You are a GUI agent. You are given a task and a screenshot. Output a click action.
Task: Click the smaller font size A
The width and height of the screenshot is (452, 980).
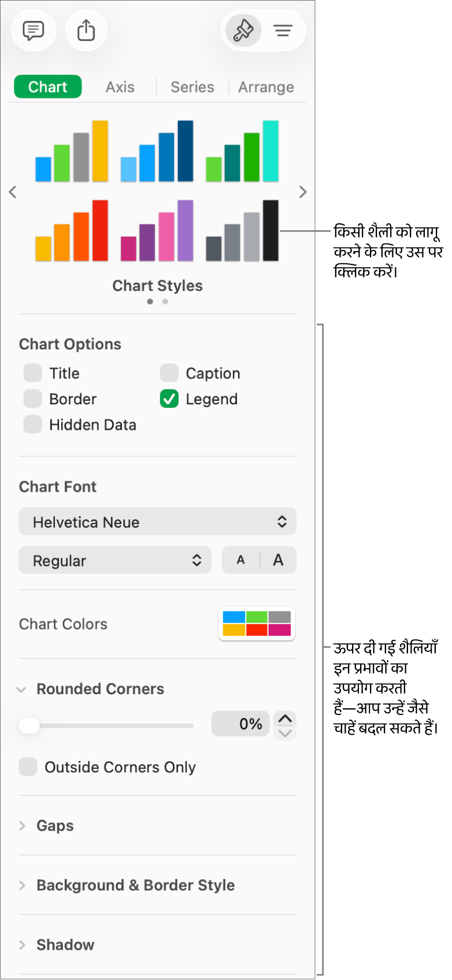coord(241,560)
